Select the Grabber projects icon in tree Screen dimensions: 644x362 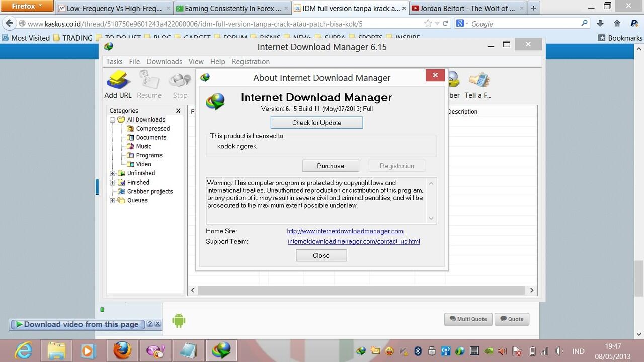click(121, 191)
